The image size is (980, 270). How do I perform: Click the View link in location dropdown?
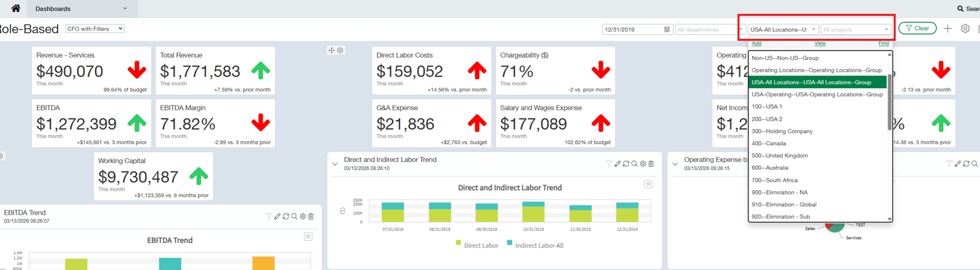point(820,44)
